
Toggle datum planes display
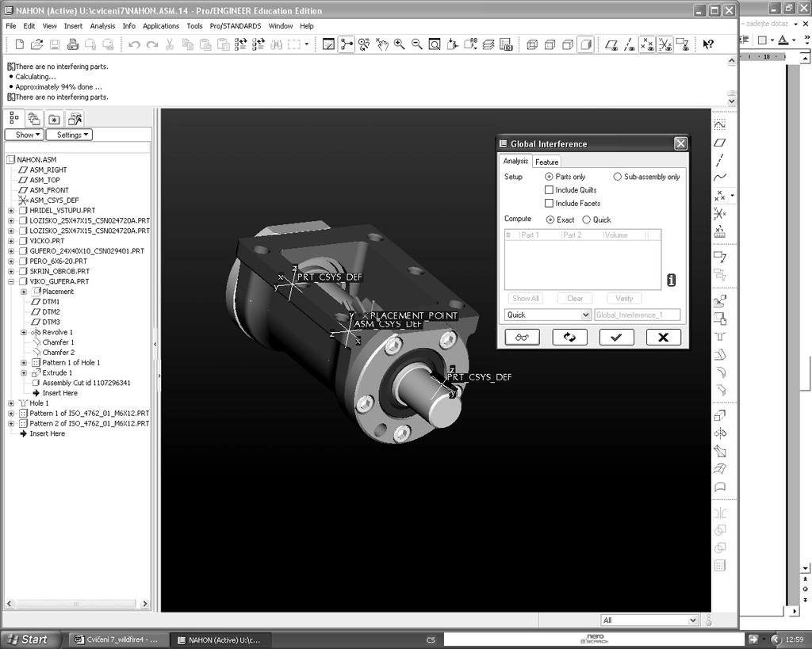[611, 44]
